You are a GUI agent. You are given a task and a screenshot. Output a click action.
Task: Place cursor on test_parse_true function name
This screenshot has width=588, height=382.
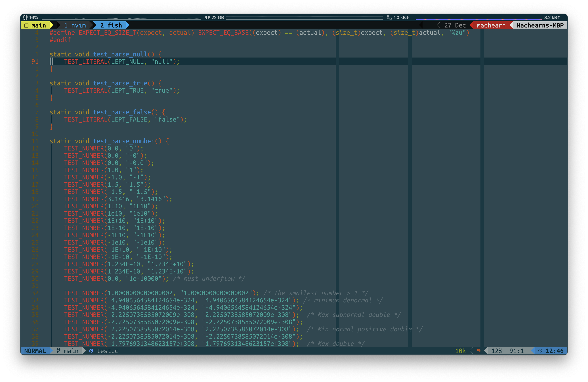click(x=120, y=83)
